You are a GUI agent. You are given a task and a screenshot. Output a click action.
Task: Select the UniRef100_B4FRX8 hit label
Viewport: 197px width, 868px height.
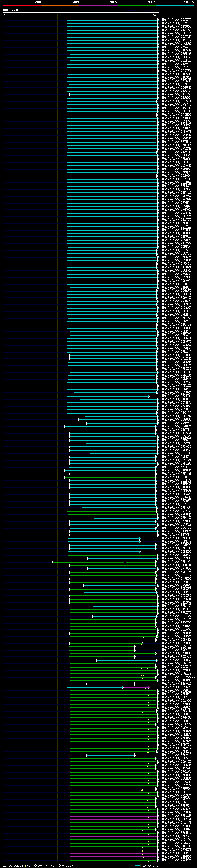coord(177,484)
